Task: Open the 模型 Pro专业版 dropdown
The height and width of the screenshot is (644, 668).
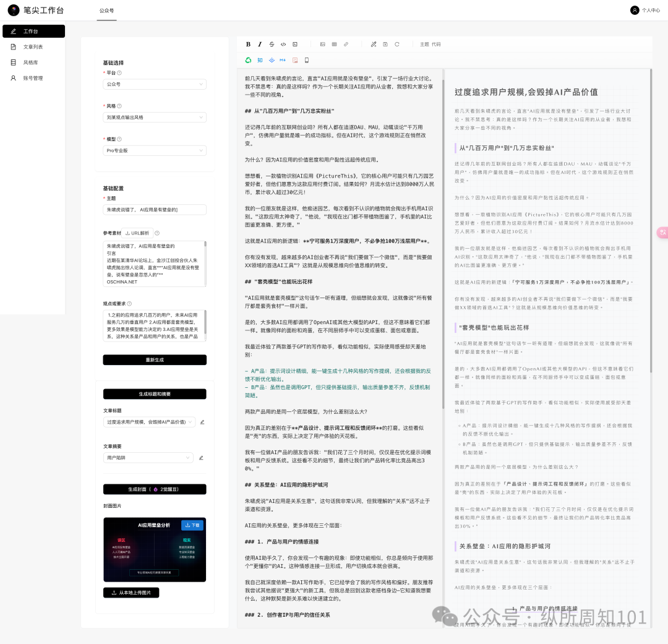Action: [x=155, y=150]
